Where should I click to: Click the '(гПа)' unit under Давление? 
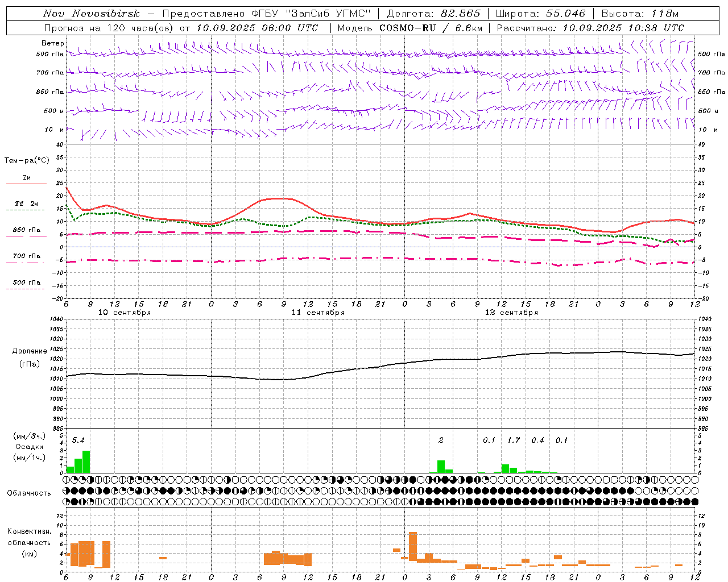click(29, 364)
